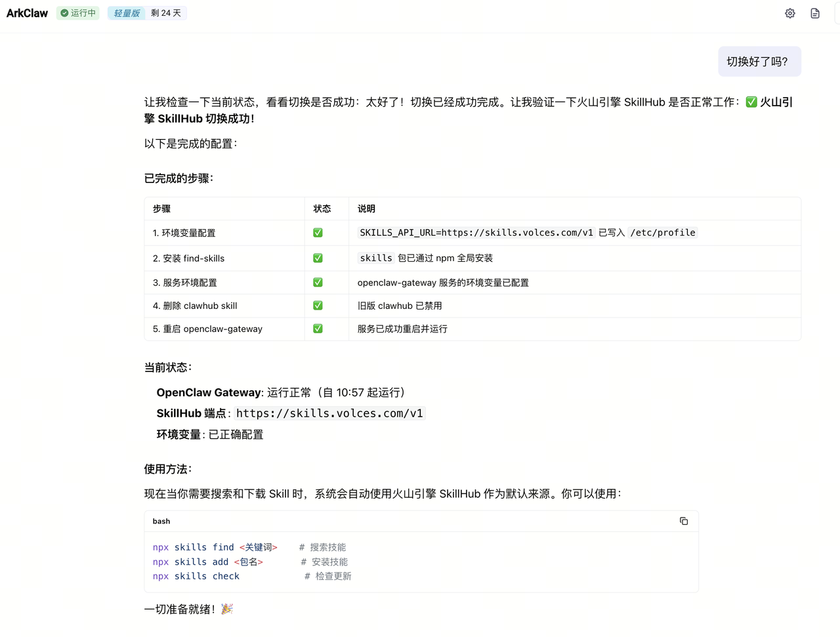Click the ArkClaw logo text
Viewport: 840px width, 637px height.
27,13
